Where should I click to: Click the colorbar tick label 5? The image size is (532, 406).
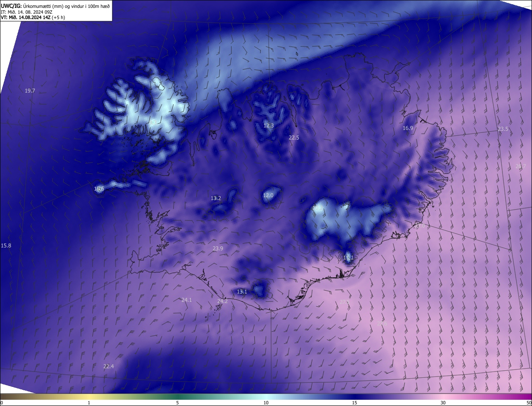click(177, 403)
